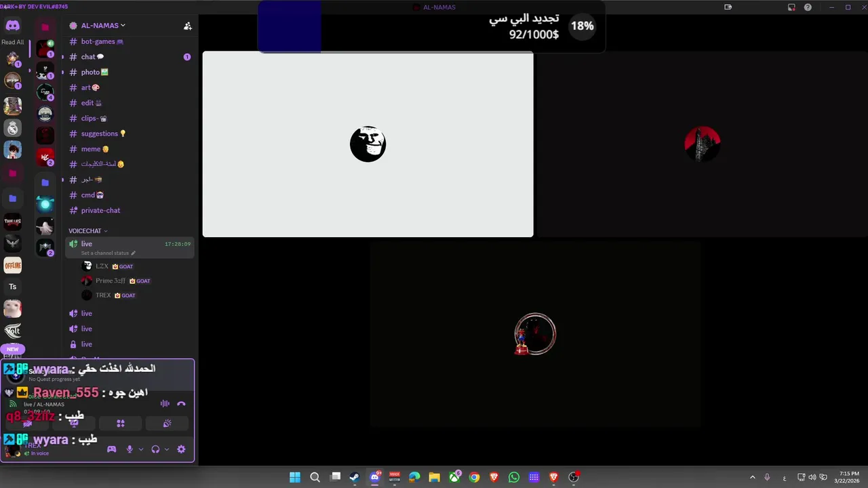The height and width of the screenshot is (488, 868).
Task: Toggle noise suppression waveform icon
Action: point(165,403)
